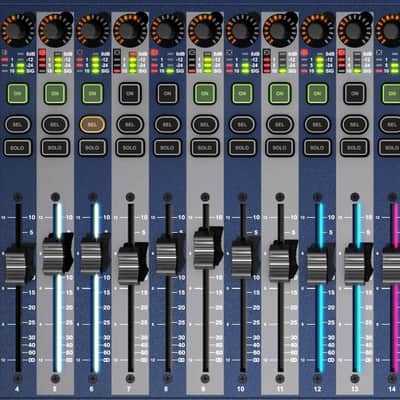Solo channel 13
400x400 pixels.
[355, 148]
